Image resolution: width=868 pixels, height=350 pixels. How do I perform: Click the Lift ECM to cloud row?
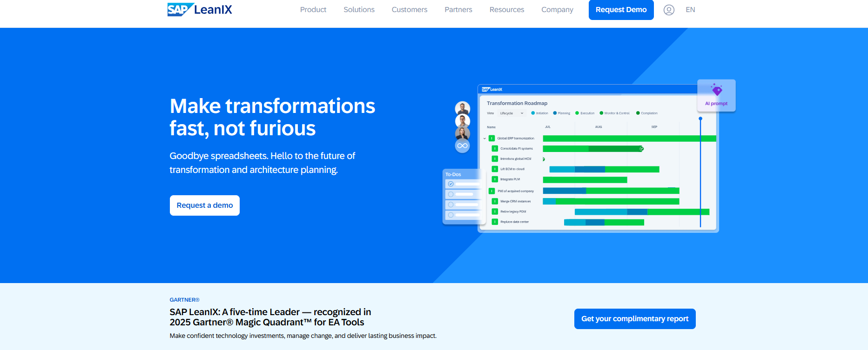[512, 169]
